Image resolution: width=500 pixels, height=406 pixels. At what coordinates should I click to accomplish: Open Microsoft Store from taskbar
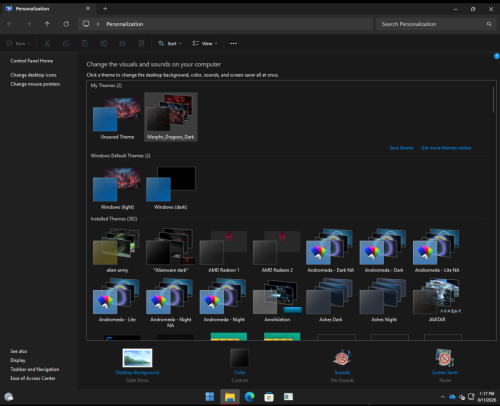[x=269, y=397]
